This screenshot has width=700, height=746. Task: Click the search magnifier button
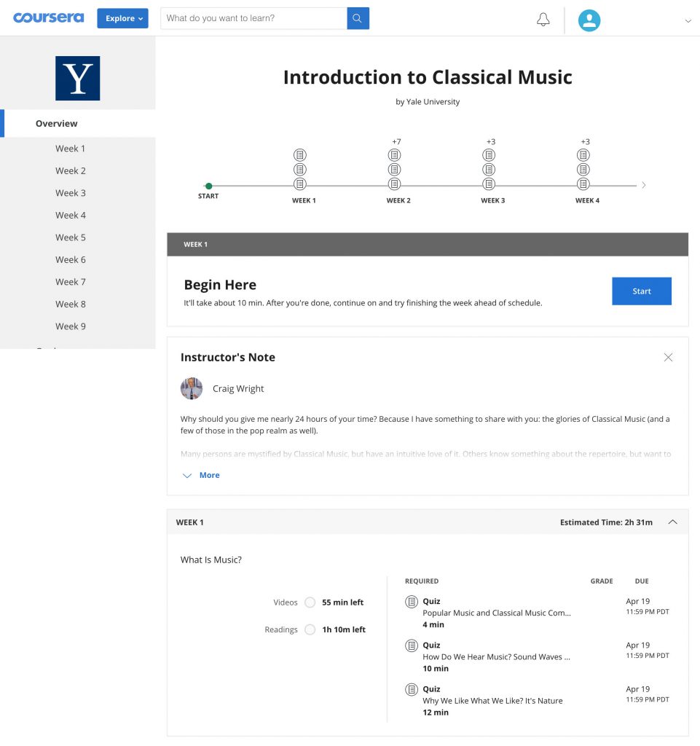[358, 18]
